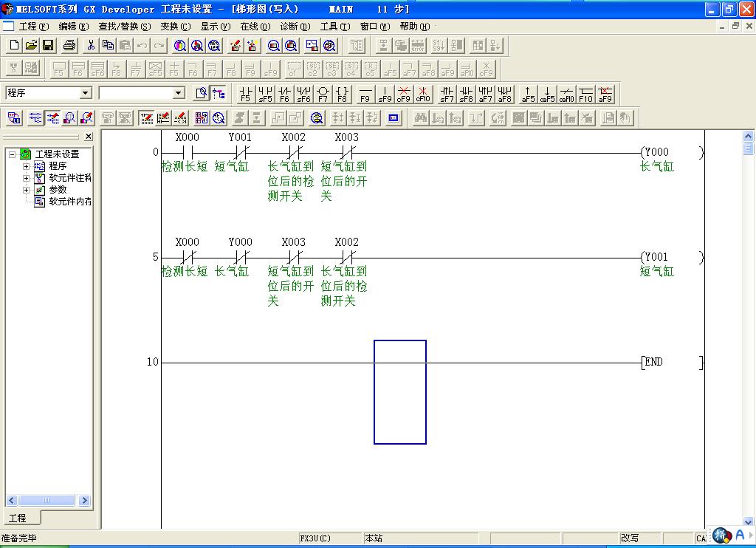This screenshot has width=756, height=548.
Task: Insert application instruction with F8 button
Action: [x=342, y=94]
